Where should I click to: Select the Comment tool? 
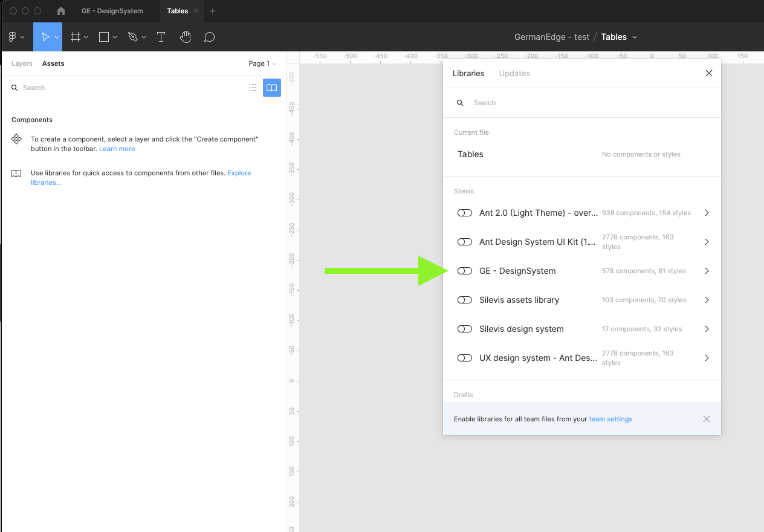coord(209,37)
